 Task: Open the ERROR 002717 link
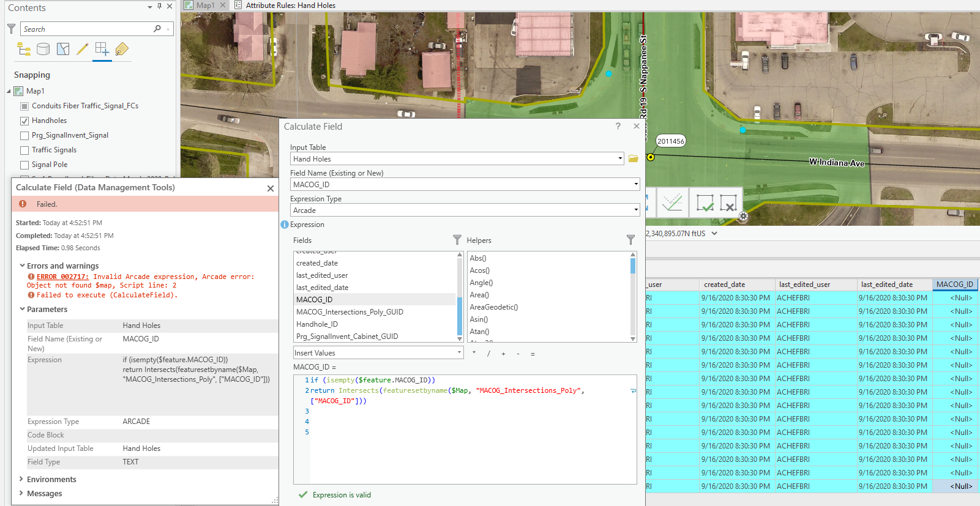(x=62, y=277)
